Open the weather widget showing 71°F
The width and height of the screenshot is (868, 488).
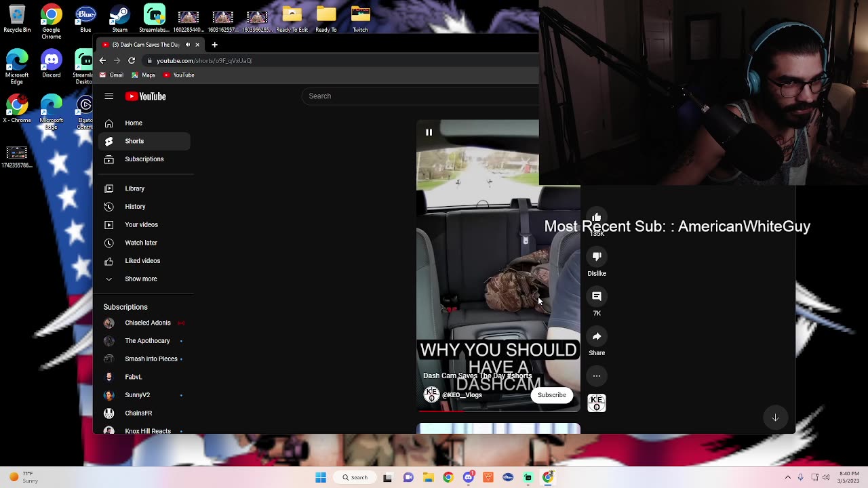[24, 477]
